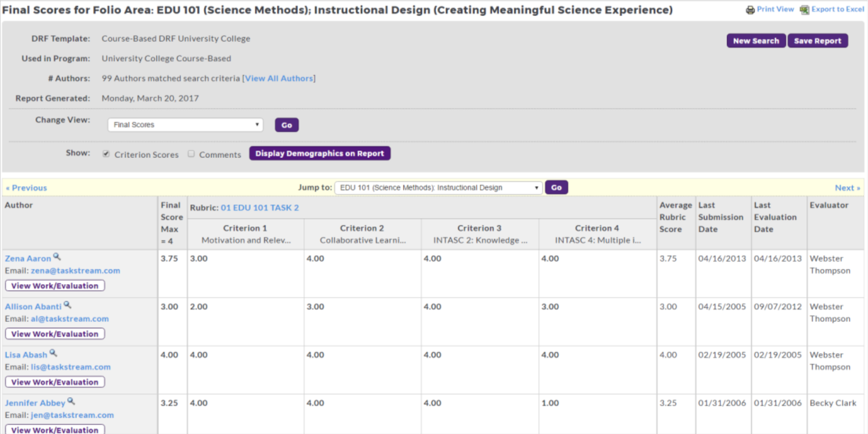868x434 pixels.
Task: Email jen@taskstream.com
Action: (x=72, y=415)
